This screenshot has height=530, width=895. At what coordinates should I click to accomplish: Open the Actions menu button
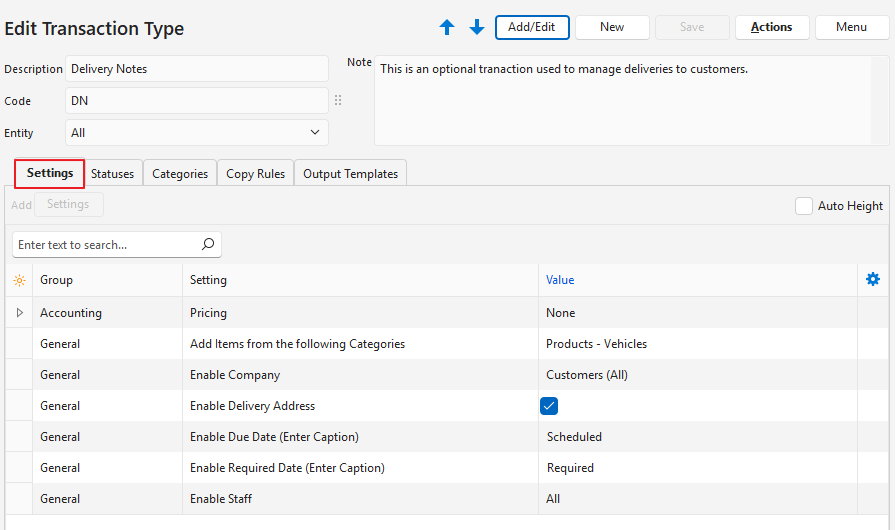771,27
